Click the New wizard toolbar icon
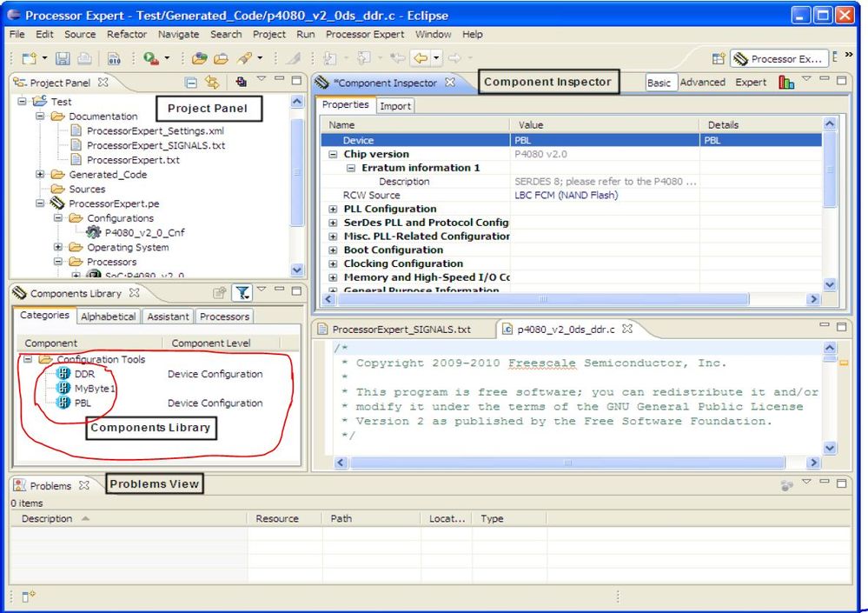The width and height of the screenshot is (868, 613). 30,58
